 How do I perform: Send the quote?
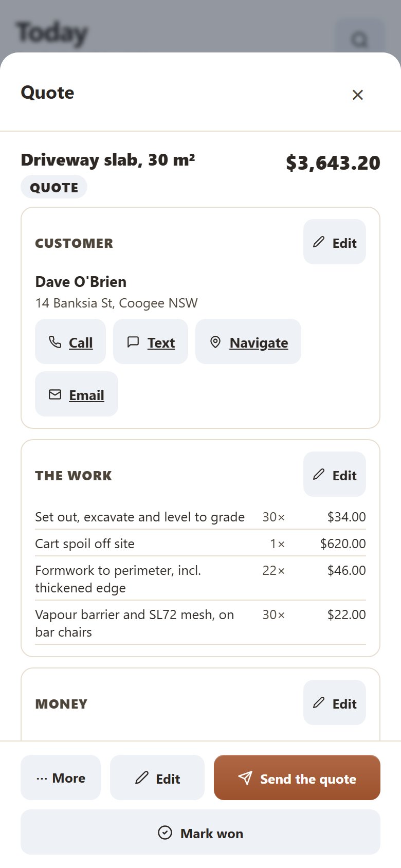297,777
